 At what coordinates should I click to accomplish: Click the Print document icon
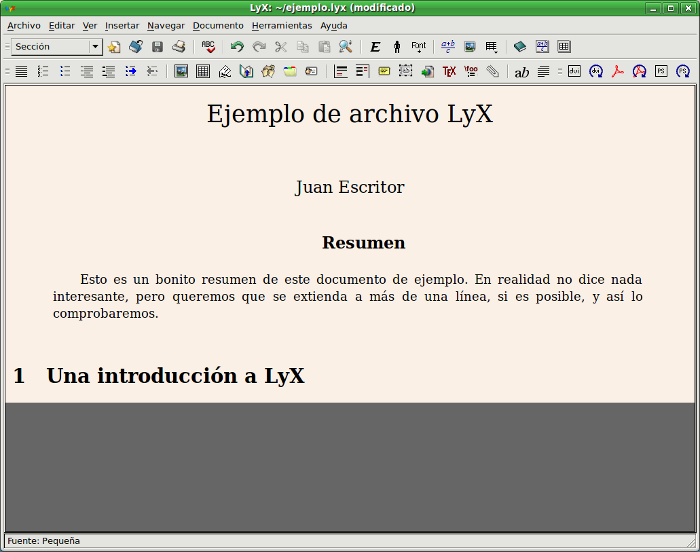(179, 46)
